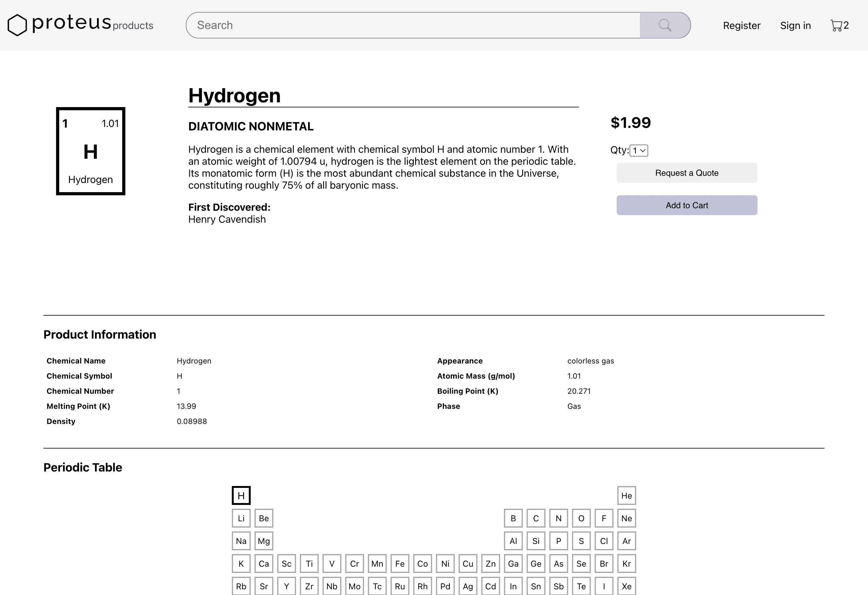Viewport: 868px width, 595px height.
Task: Click the Register link
Action: pos(741,26)
